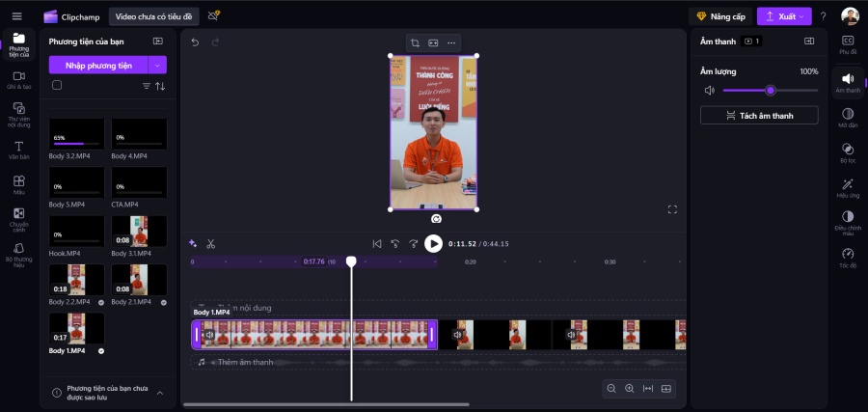The image size is (868, 412).
Task: Open Speed (Tốc độ) panel
Action: [848, 258]
